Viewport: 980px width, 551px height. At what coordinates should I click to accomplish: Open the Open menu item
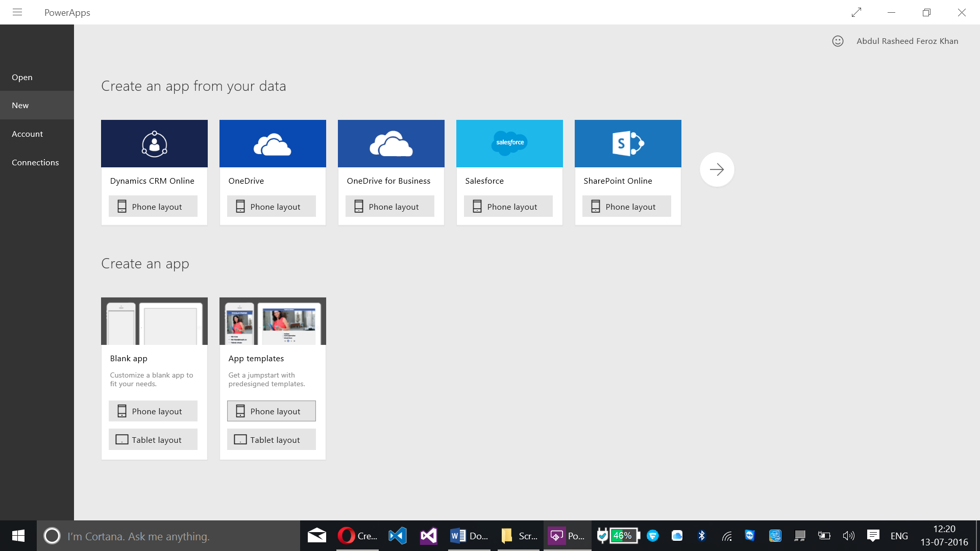pos(37,77)
